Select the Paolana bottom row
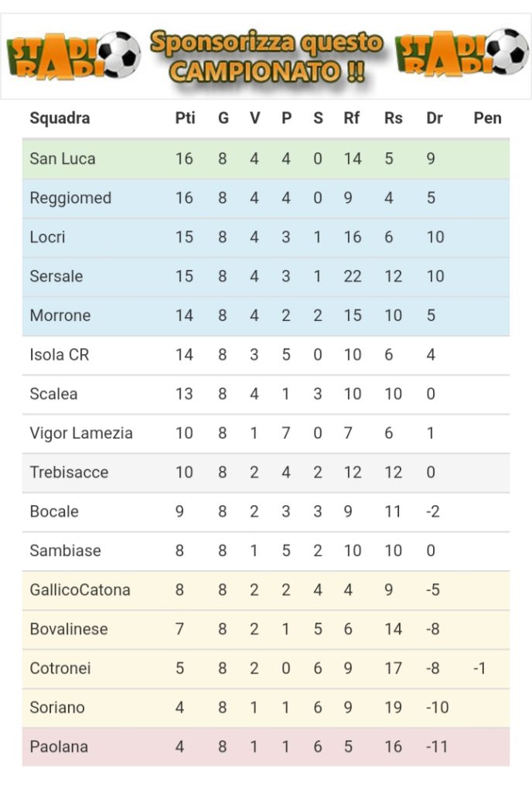 tap(266, 747)
